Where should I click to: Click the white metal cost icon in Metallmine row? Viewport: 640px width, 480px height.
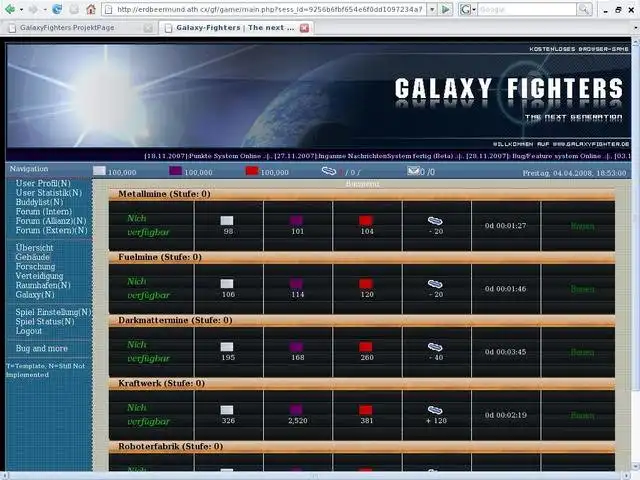click(x=227, y=221)
